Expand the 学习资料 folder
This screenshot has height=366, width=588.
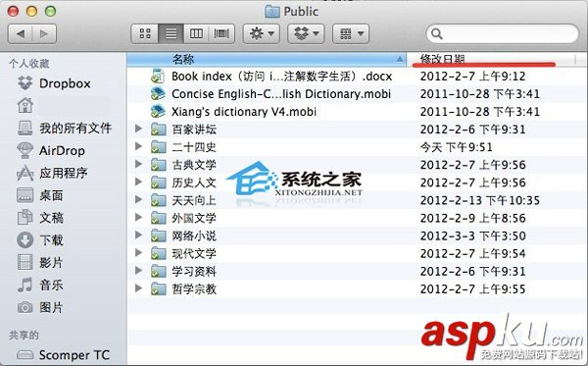[138, 270]
